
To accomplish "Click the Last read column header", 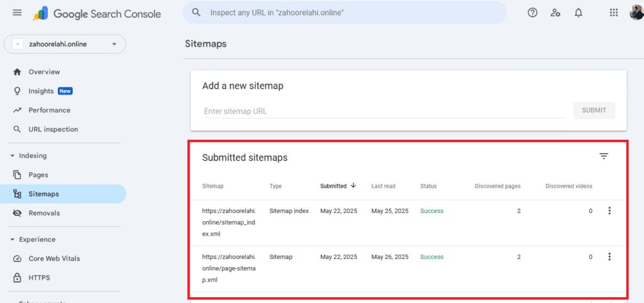I will coord(383,186).
